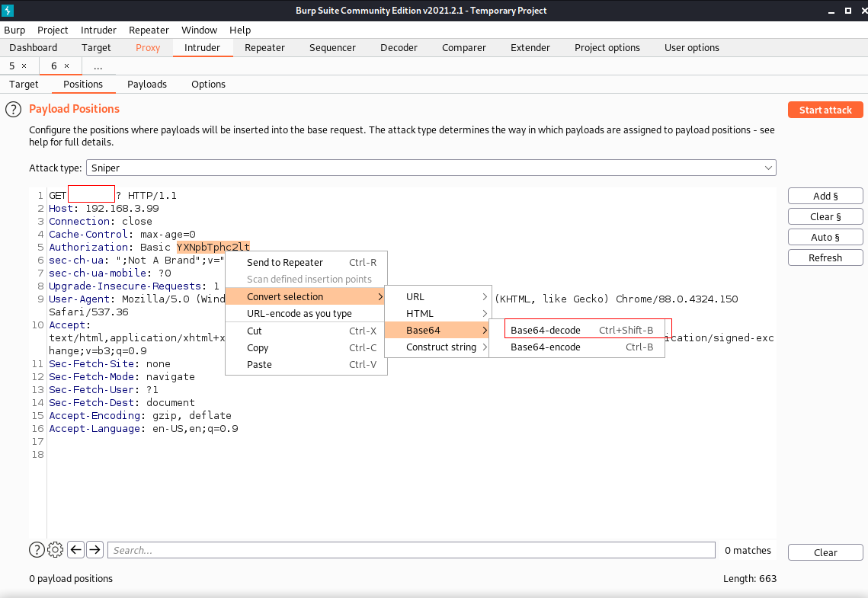The height and width of the screenshot is (598, 868).
Task: Switch to the Intruder Options sub-tab
Action: [x=209, y=84]
